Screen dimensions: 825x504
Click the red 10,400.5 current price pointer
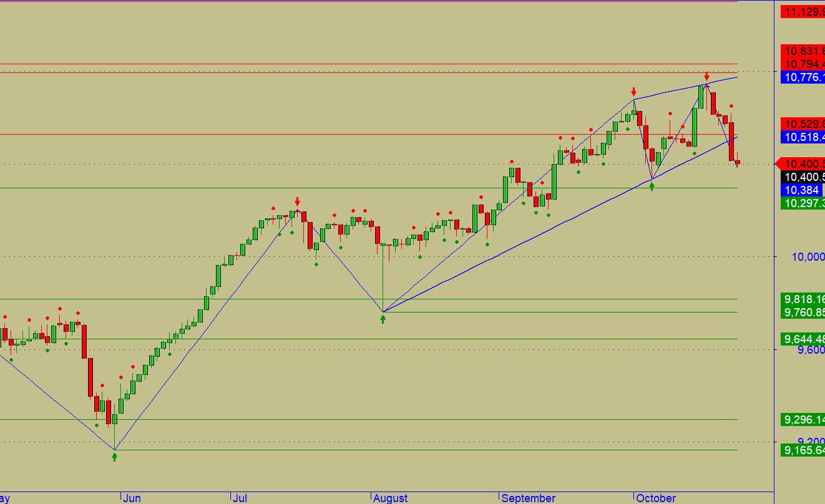coord(800,163)
